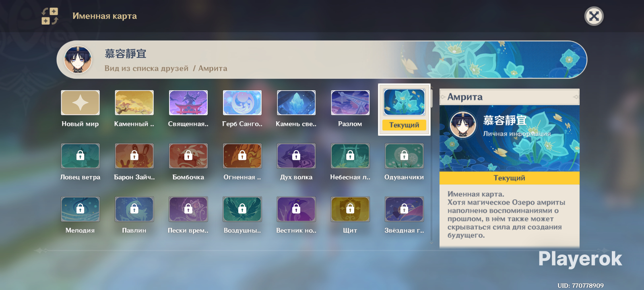Pick the Священная torii gate namecard
This screenshot has width=644, height=290.
188,103
